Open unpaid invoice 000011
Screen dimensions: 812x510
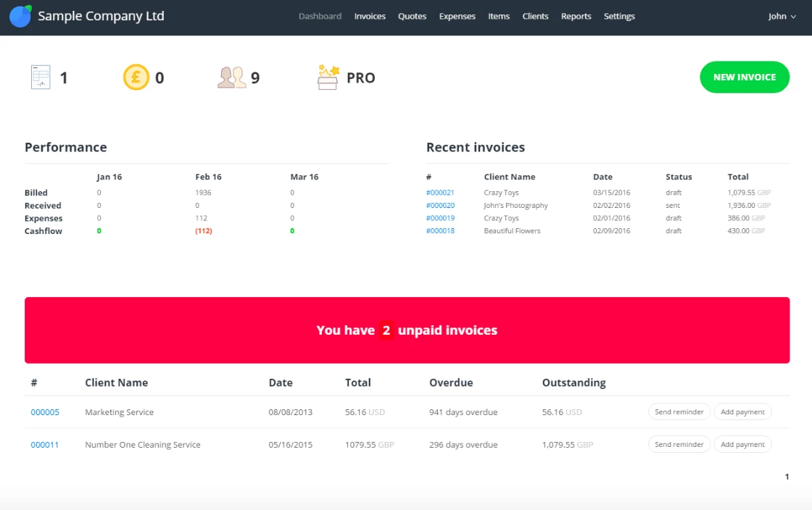pos(45,445)
